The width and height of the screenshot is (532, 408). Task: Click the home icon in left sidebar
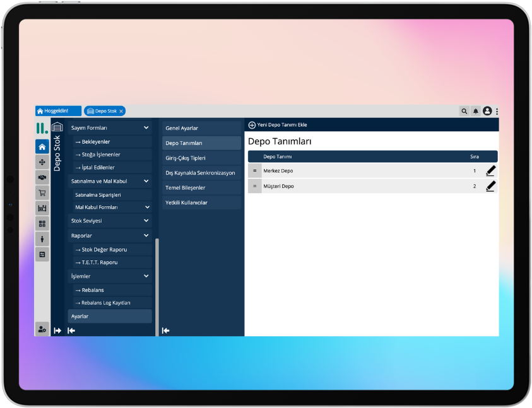pos(42,147)
